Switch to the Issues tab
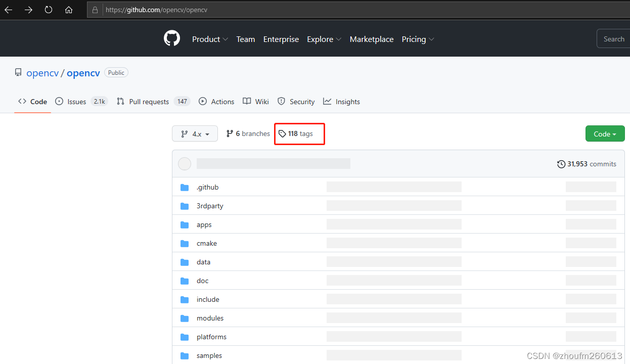This screenshot has height=364, width=630. tap(81, 102)
